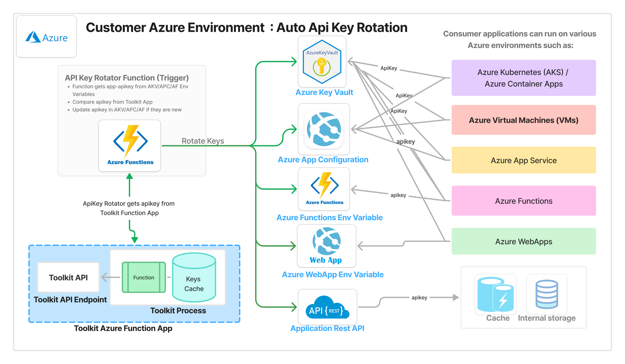Viewport: 625px width, 364px height.
Task: Click the Azure Key Vault label
Action: point(324,92)
